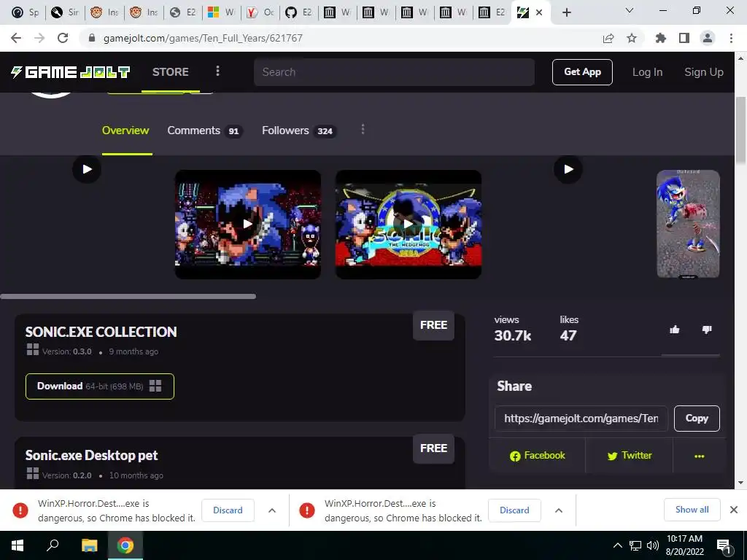Screen dimensions: 747x560
Task: Click the volume speaker tray icon
Action: 653,545
